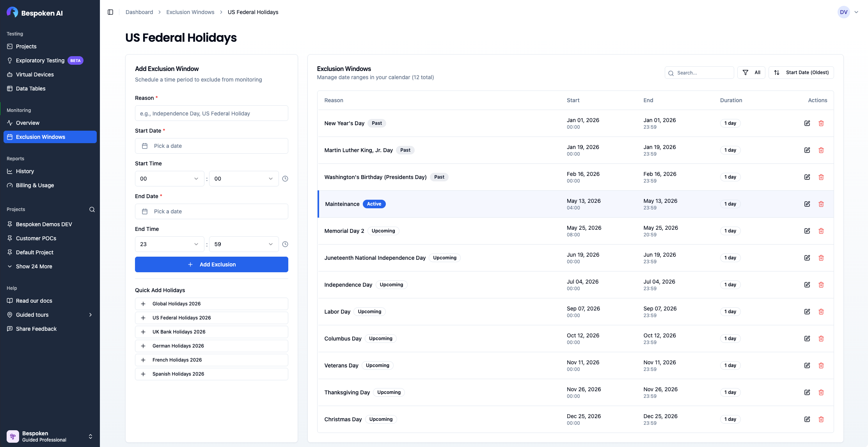
Task: Edit the Presidents Day exclusion
Action: click(807, 177)
